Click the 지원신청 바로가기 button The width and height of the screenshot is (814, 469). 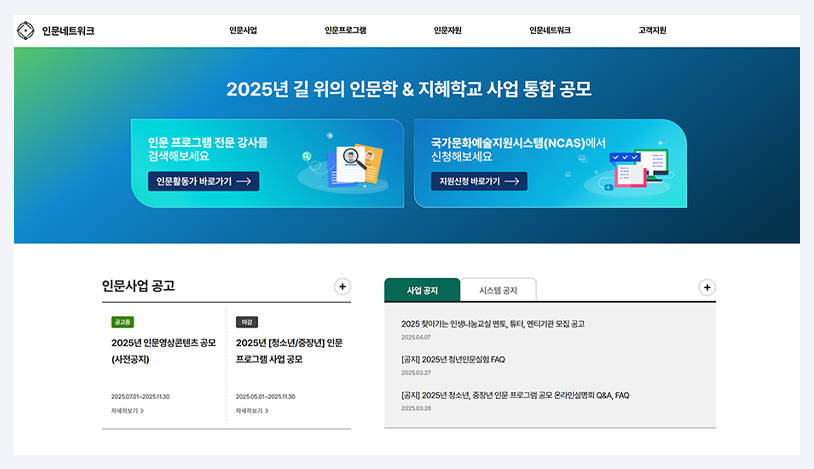click(479, 181)
